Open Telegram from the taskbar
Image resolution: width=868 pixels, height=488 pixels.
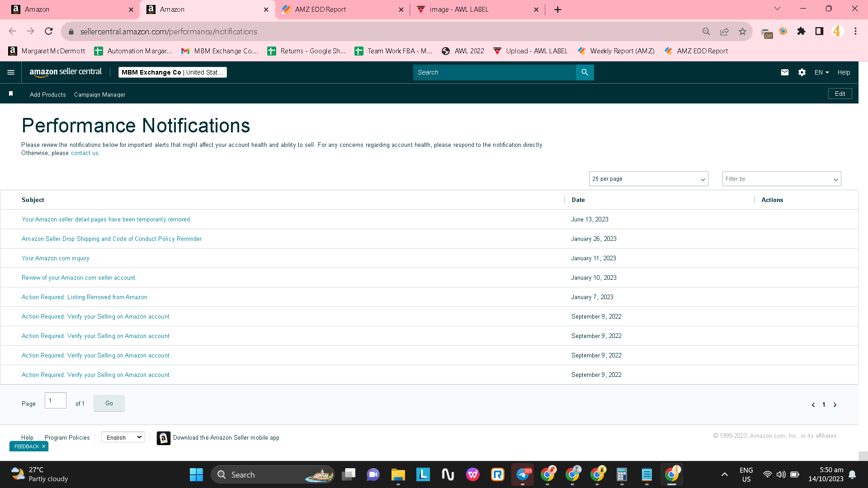pos(523,474)
